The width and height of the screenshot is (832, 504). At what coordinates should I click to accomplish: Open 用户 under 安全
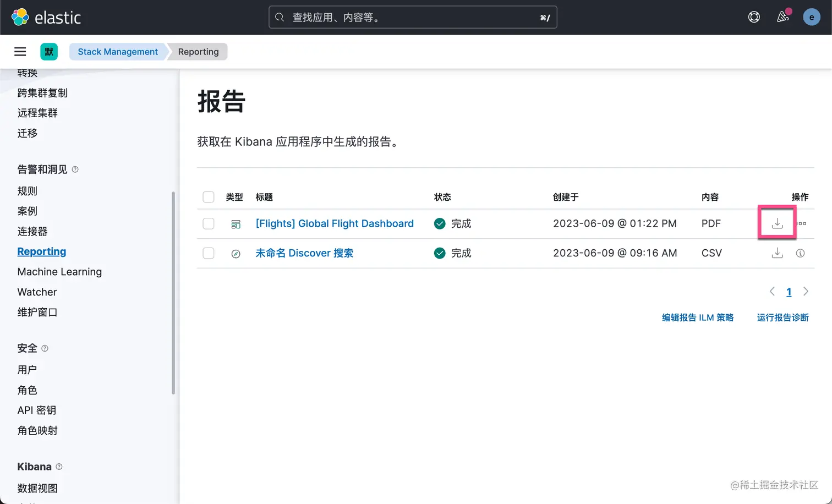pos(28,370)
